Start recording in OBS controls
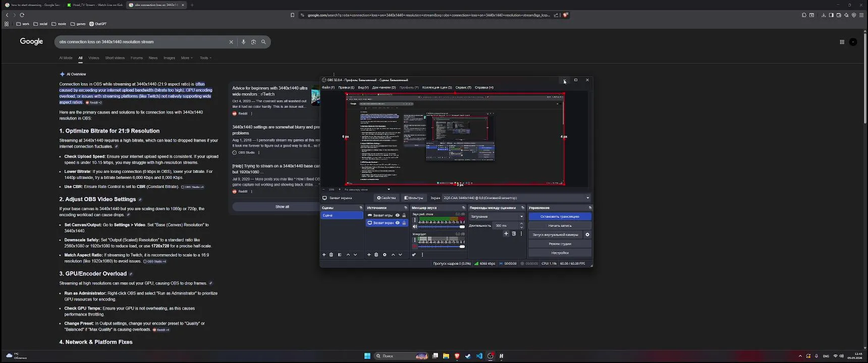The width and height of the screenshot is (868, 363). pyautogui.click(x=560, y=225)
